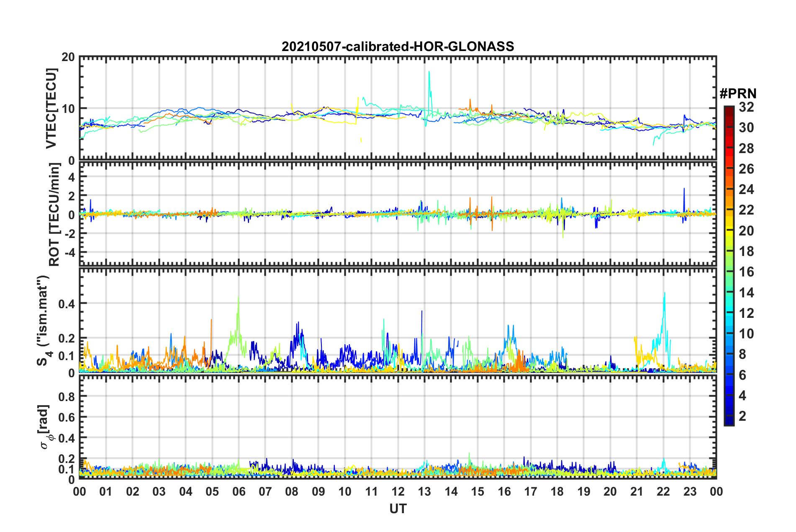Click the plot title 20210507-calibrated-HOR-GLONASS
This screenshot has width=796, height=532.
[398, 46]
